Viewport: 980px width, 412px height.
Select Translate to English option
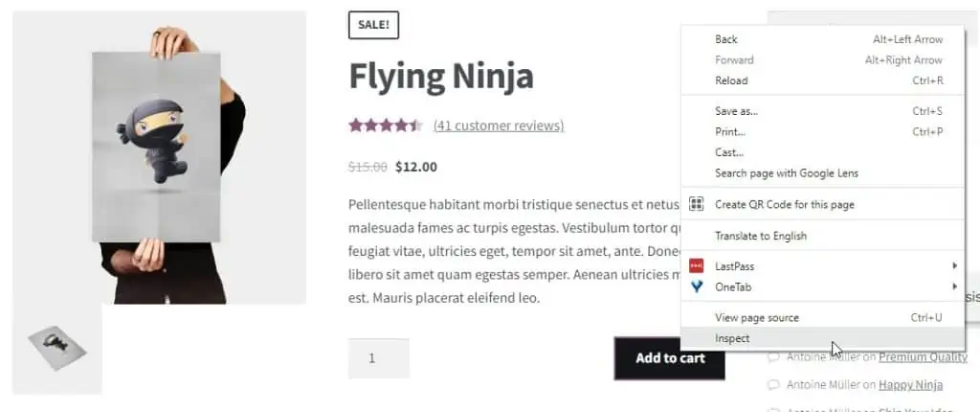[760, 236]
